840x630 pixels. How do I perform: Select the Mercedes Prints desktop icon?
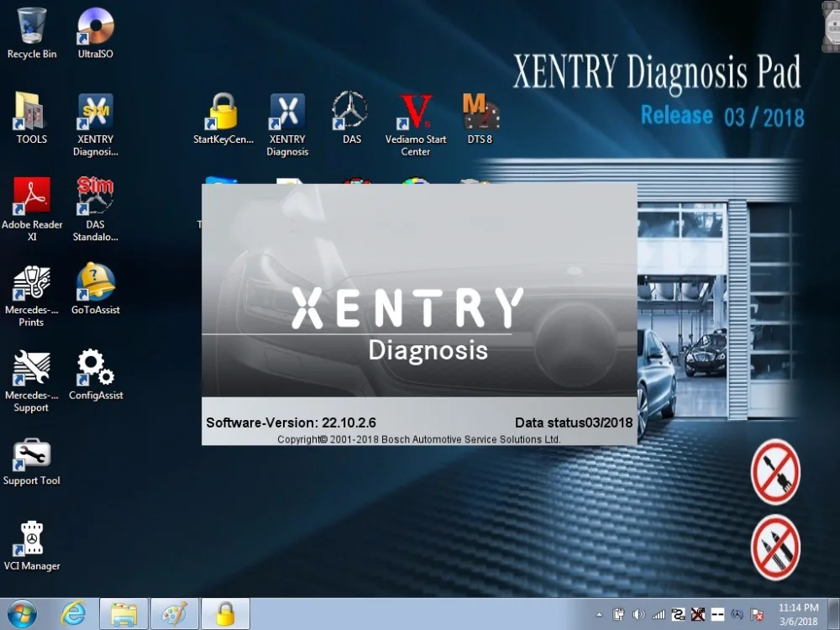coord(32,295)
